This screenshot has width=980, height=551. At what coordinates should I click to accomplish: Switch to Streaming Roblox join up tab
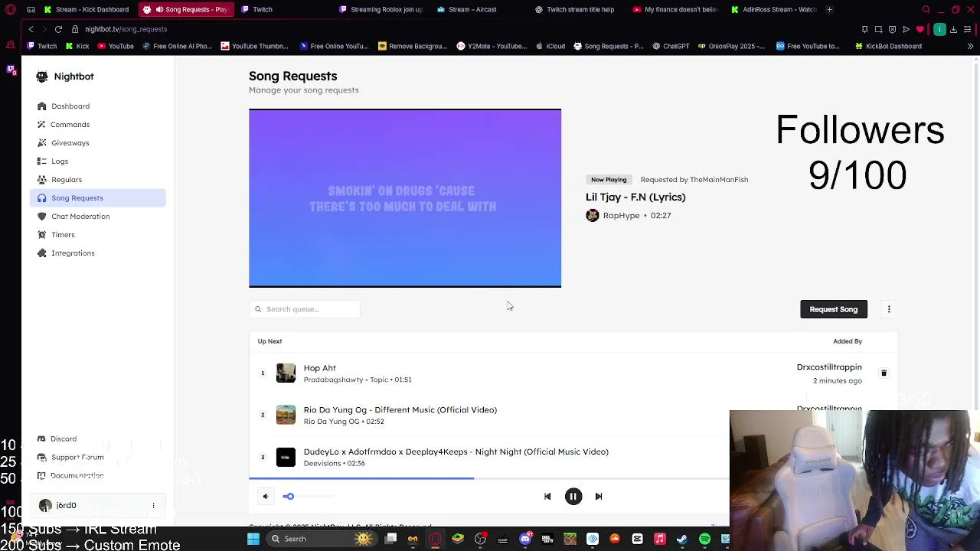pos(381,9)
